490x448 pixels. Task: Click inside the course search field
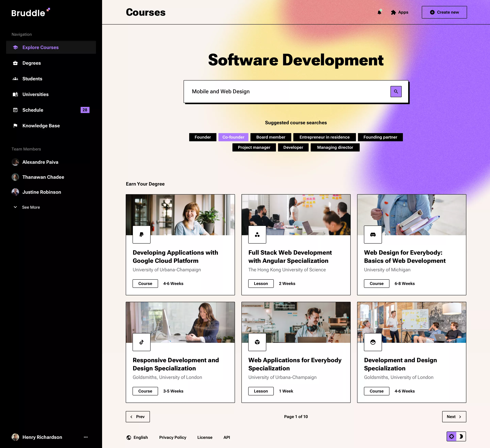[x=267, y=91]
